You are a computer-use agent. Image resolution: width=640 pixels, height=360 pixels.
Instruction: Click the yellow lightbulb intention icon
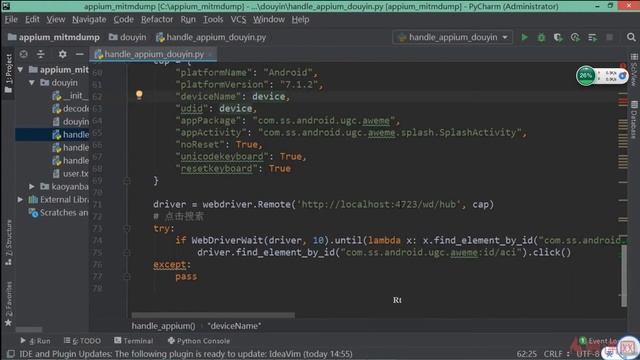(x=139, y=95)
